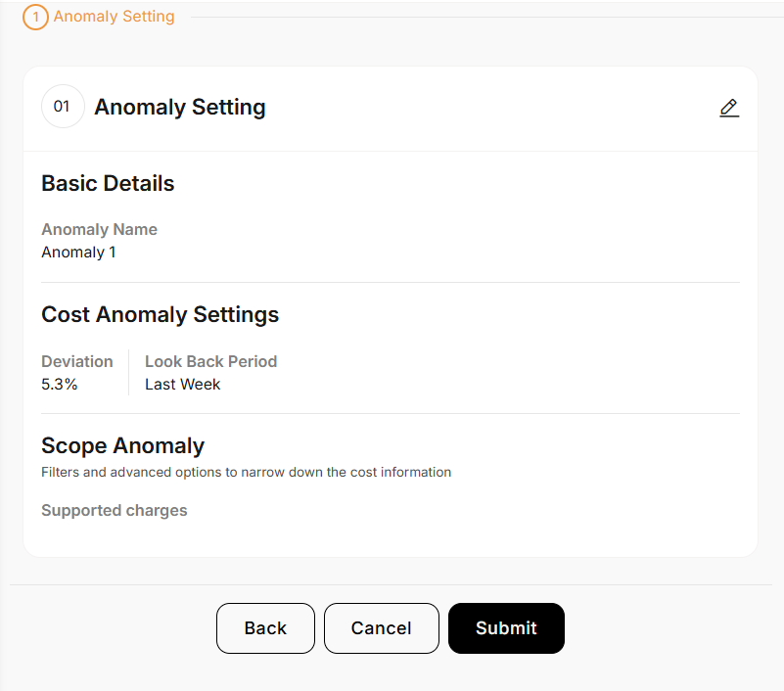Image resolution: width=784 pixels, height=691 pixels.
Task: Click the Deviation label
Action: click(77, 361)
